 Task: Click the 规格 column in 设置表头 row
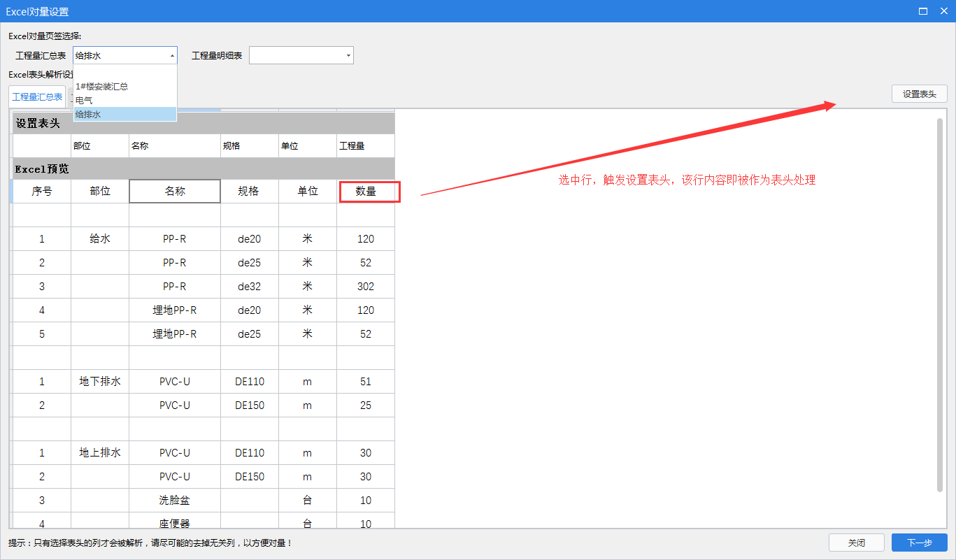pyautogui.click(x=249, y=146)
